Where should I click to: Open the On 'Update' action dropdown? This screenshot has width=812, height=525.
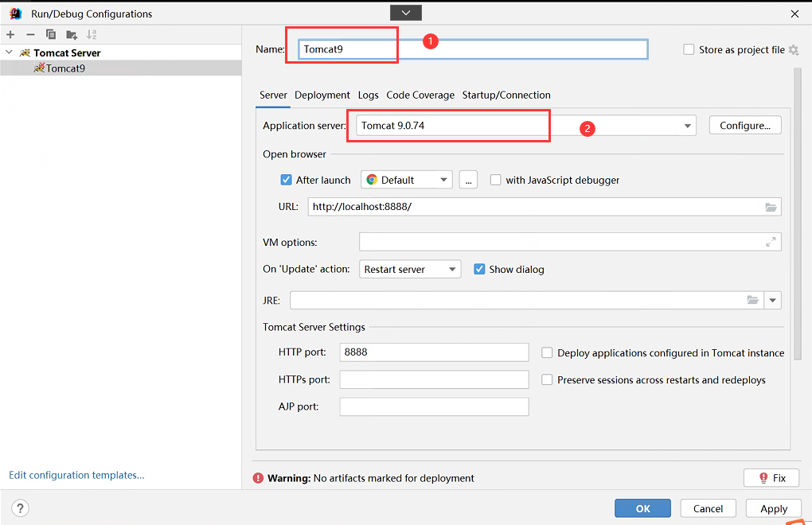(x=410, y=269)
